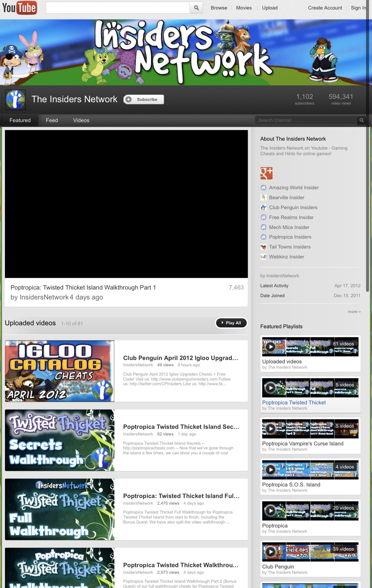Image resolution: width=372 pixels, height=588 pixels.
Task: Play the 20-video Poptropica playlist
Action: point(270,511)
